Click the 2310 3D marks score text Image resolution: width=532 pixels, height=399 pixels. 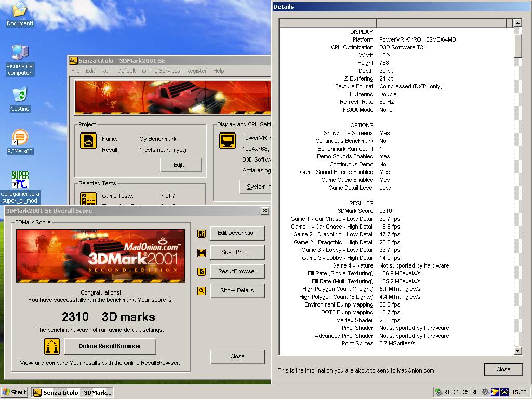click(108, 317)
